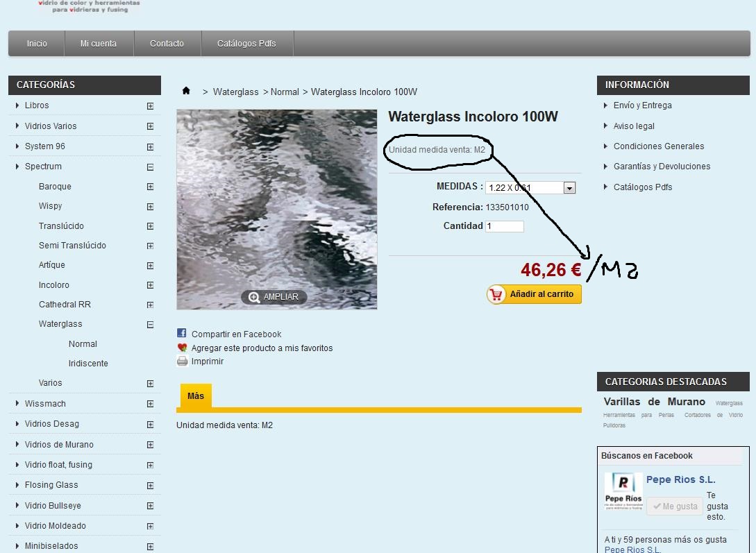Click the Facebook share icon
756x553 pixels.
[181, 333]
